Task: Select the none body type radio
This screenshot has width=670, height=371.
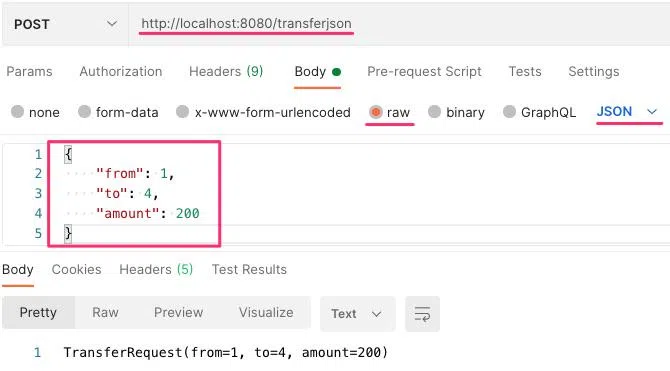Action: pyautogui.click(x=18, y=112)
